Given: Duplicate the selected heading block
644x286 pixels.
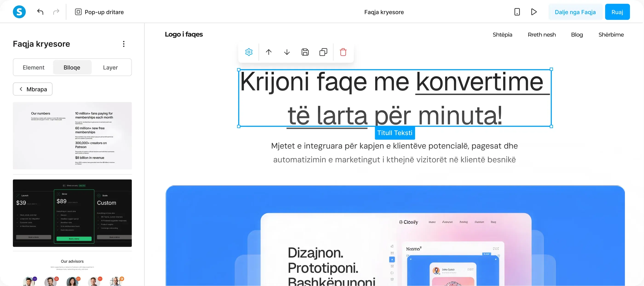Looking at the screenshot, I should 323,52.
